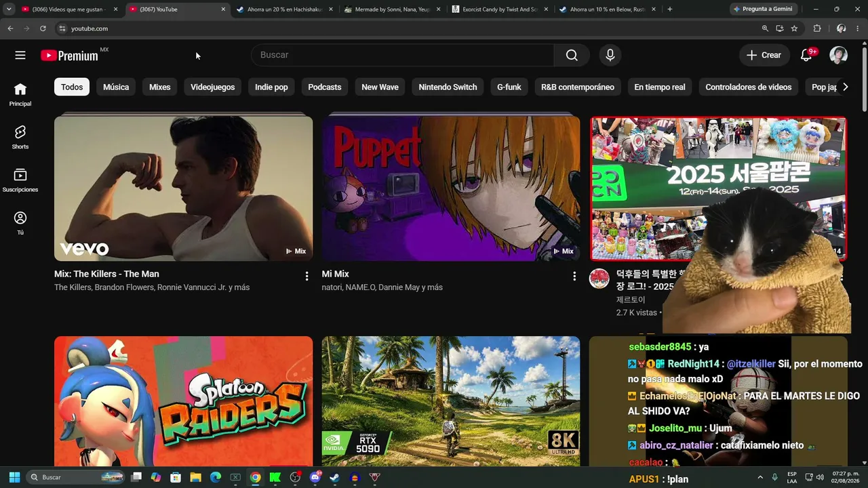The height and width of the screenshot is (488, 868).
Task: Open options menu for Mi Mix
Action: 574,276
